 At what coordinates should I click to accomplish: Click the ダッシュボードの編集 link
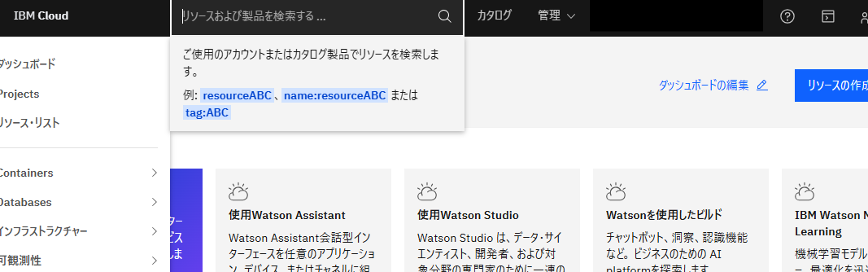click(x=704, y=85)
